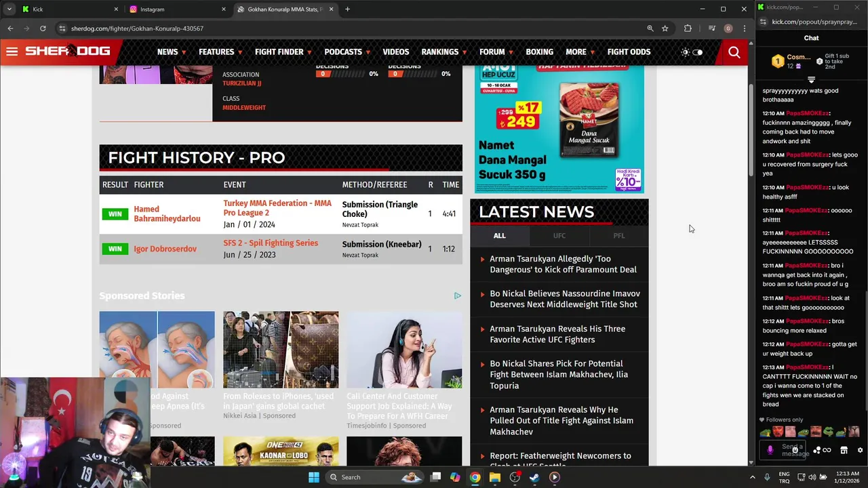This screenshot has height=488, width=868.
Task: Switch to the Kick browser tab
Action: coord(68,9)
